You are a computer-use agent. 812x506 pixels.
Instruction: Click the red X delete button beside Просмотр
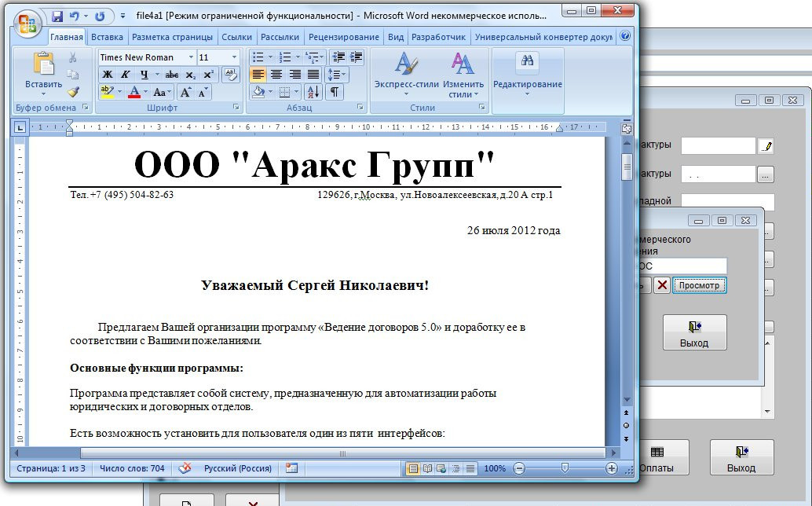pyautogui.click(x=662, y=285)
